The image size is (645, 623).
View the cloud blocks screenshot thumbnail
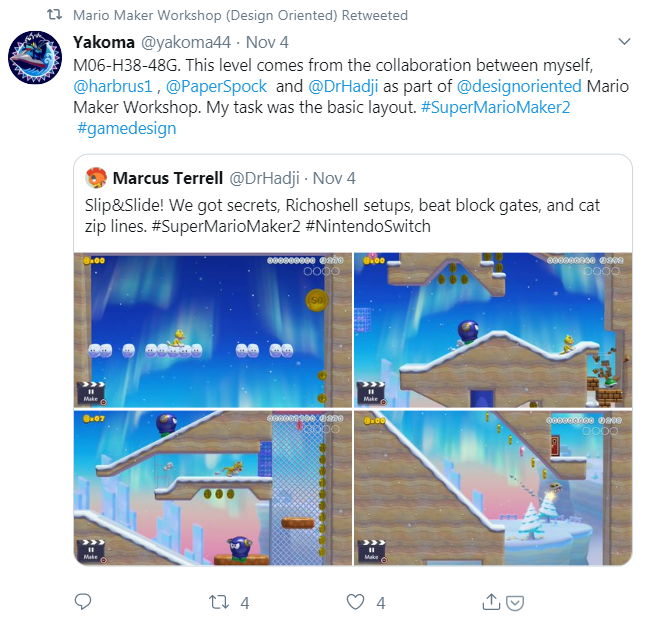[x=213, y=330]
